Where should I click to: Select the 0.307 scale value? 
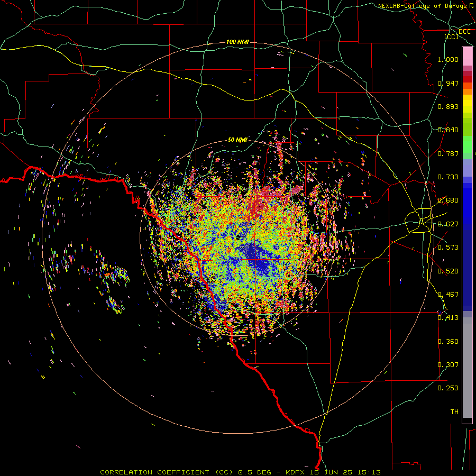448,365
